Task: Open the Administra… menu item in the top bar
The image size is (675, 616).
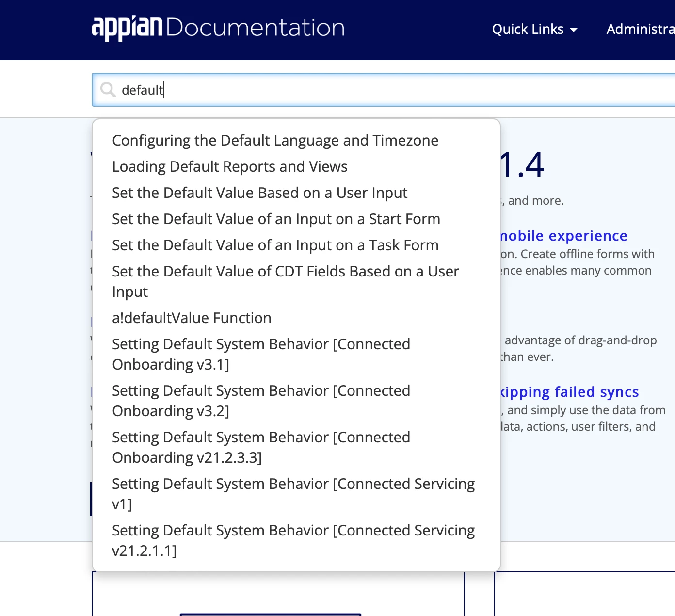Action: [x=641, y=29]
